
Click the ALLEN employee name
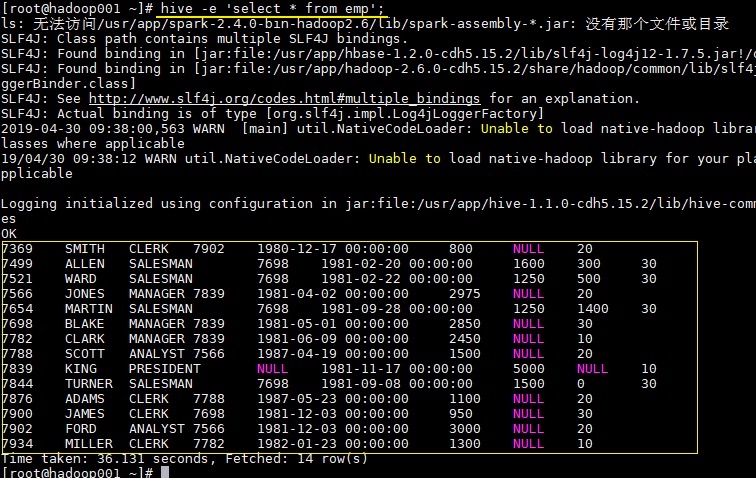tap(85, 264)
